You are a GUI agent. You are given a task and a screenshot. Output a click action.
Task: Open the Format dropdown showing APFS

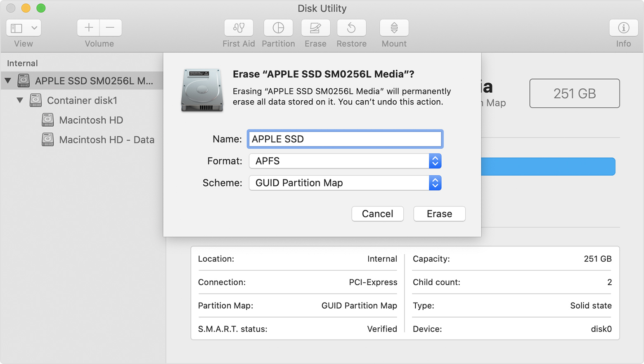point(435,161)
